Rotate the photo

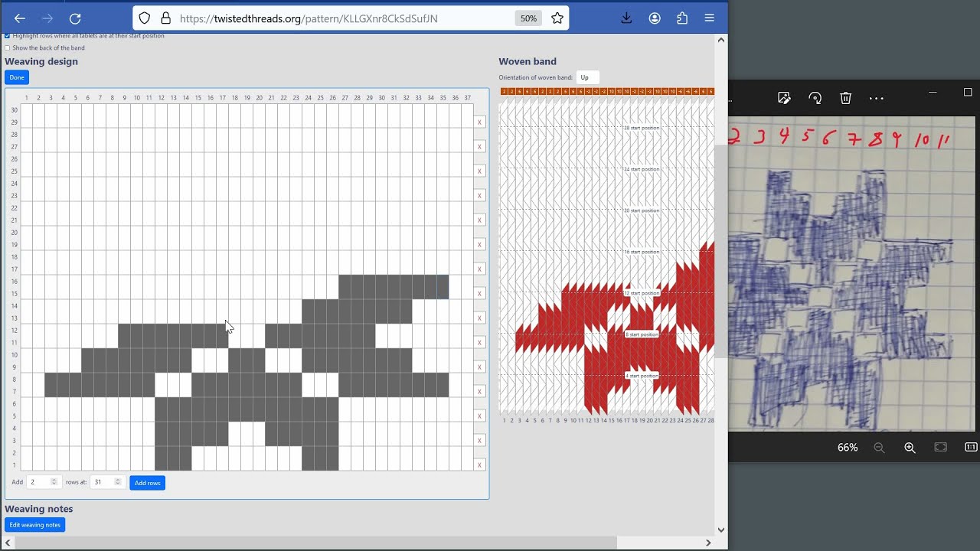[x=815, y=98]
